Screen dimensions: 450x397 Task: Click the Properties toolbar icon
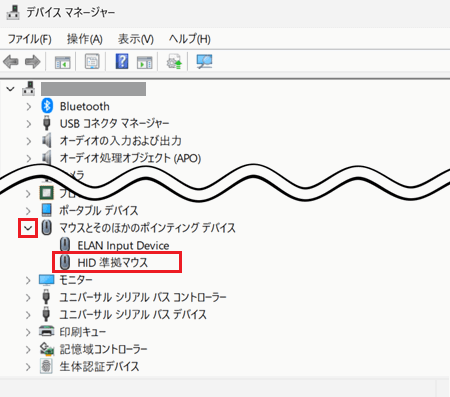point(92,62)
